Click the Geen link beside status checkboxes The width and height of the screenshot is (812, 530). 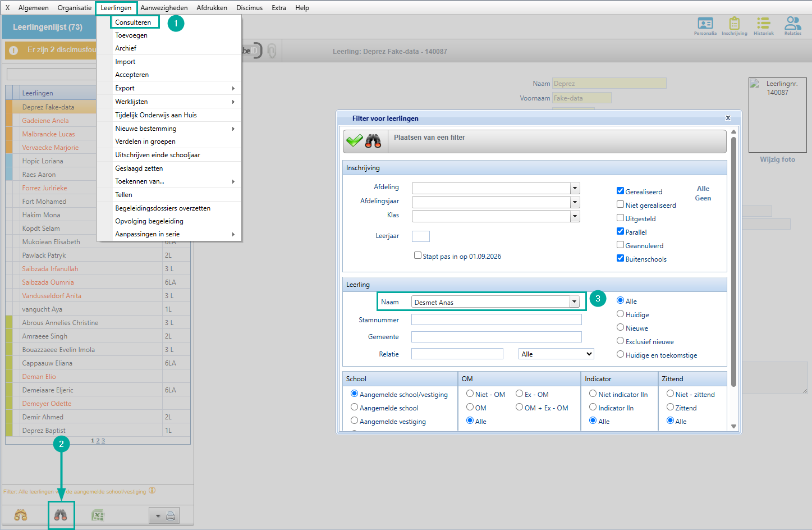click(703, 198)
